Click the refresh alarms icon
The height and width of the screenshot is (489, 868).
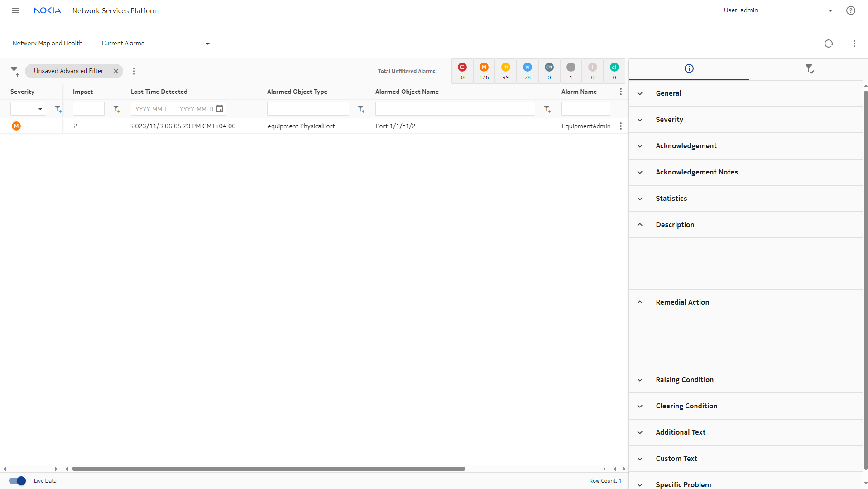pos(829,44)
